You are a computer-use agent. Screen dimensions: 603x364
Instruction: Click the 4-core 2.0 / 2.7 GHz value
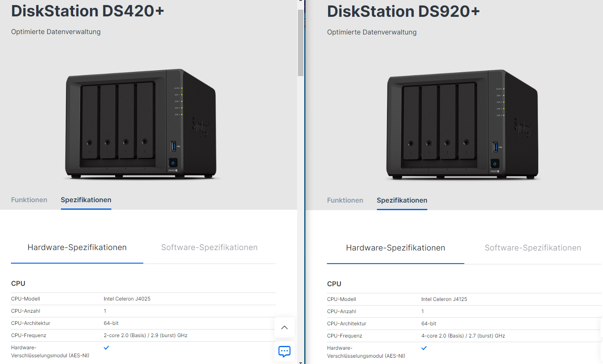(463, 336)
